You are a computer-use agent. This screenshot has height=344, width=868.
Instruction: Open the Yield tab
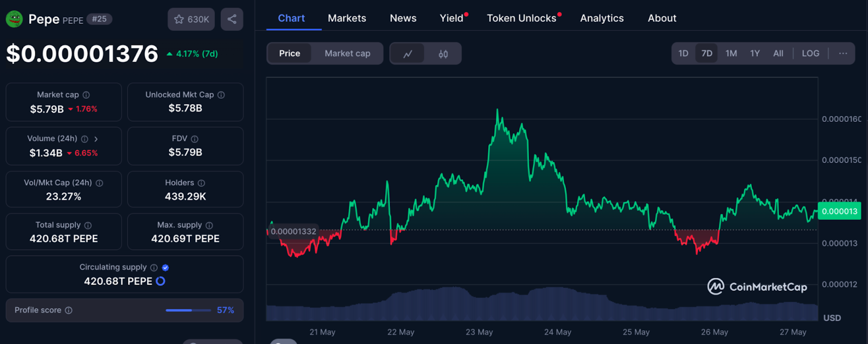tap(452, 18)
